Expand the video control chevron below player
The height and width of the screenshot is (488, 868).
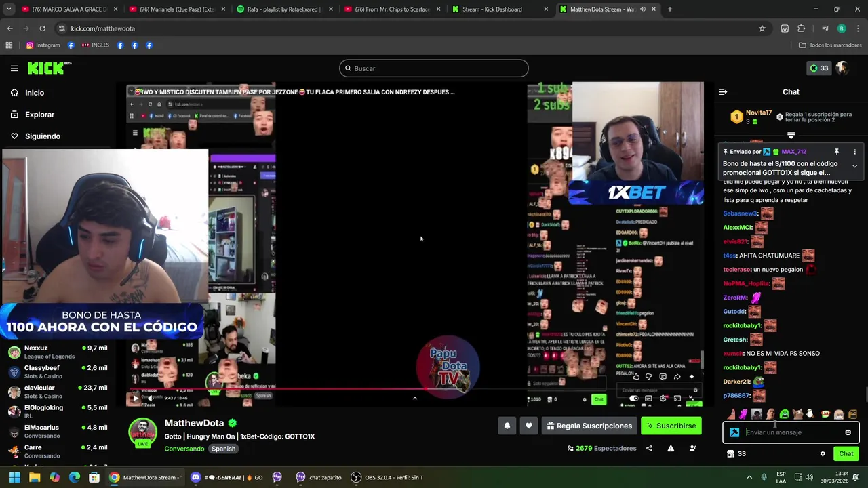(415, 399)
